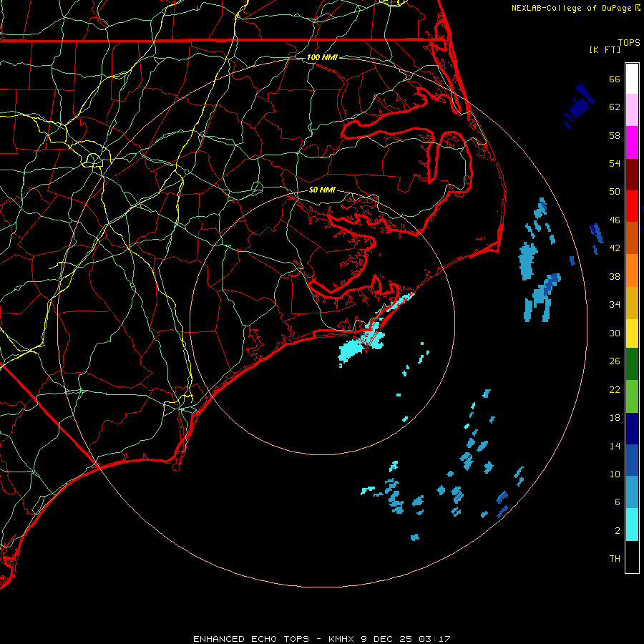
Task: Click the dark green 30 kft legend swatch
Action: pos(632,364)
